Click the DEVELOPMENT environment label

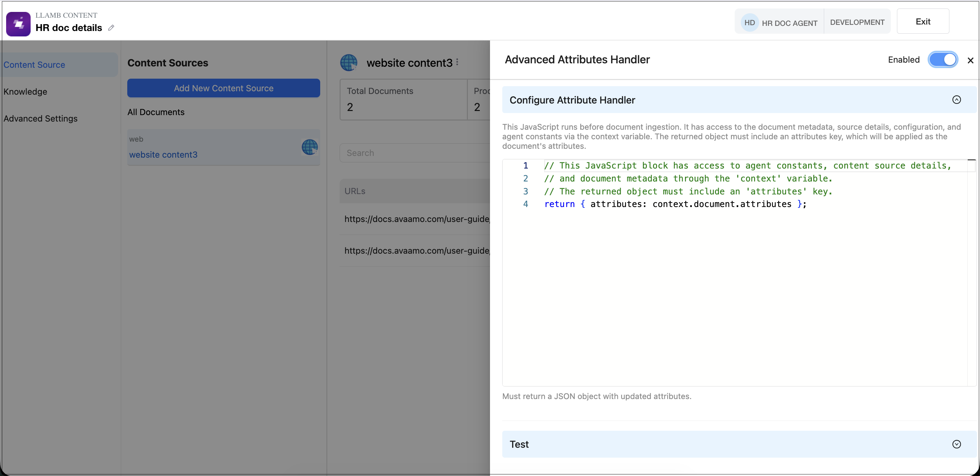pos(857,22)
